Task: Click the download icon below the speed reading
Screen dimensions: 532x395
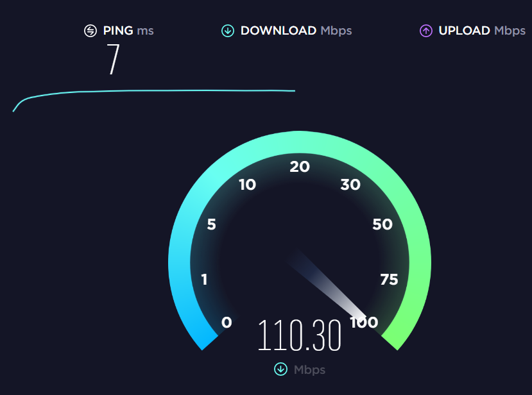Action: [x=280, y=369]
